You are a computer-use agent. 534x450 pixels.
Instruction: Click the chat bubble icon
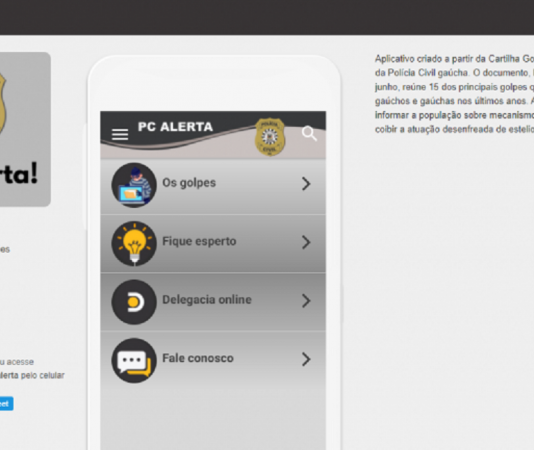(x=134, y=360)
